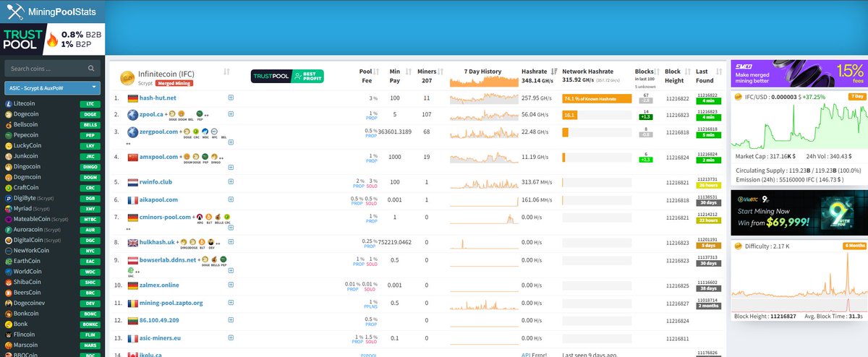Click the LuckyCoin icon in sidebar
The image size is (868, 357).
(8, 145)
